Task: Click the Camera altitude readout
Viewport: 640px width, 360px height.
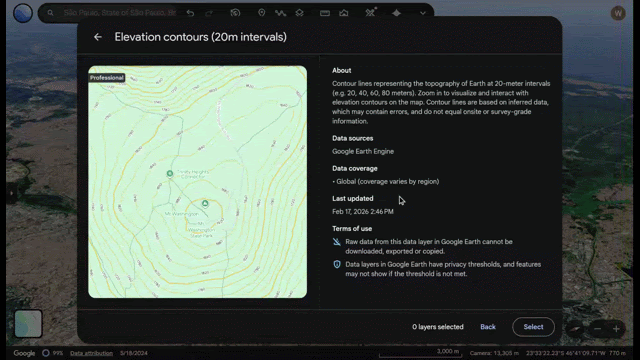Action: [494, 353]
